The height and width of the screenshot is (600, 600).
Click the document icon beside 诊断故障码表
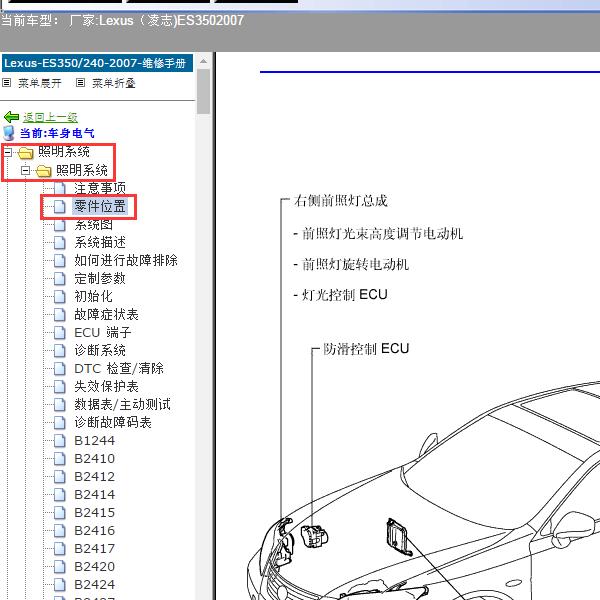[60, 422]
